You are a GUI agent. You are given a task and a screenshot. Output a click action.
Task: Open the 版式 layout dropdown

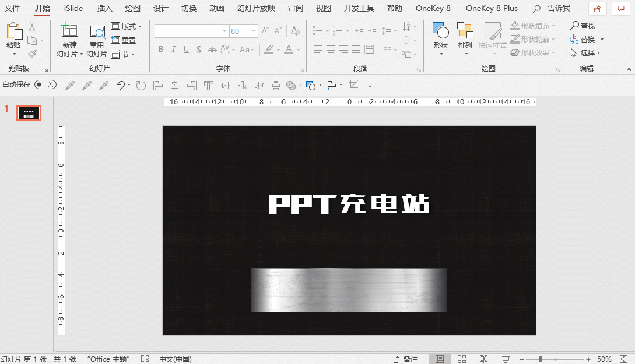click(126, 26)
